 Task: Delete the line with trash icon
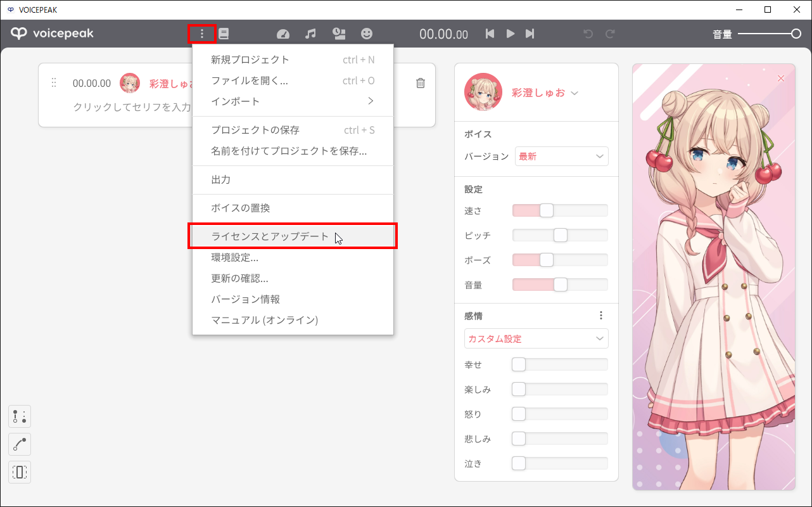pyautogui.click(x=421, y=83)
